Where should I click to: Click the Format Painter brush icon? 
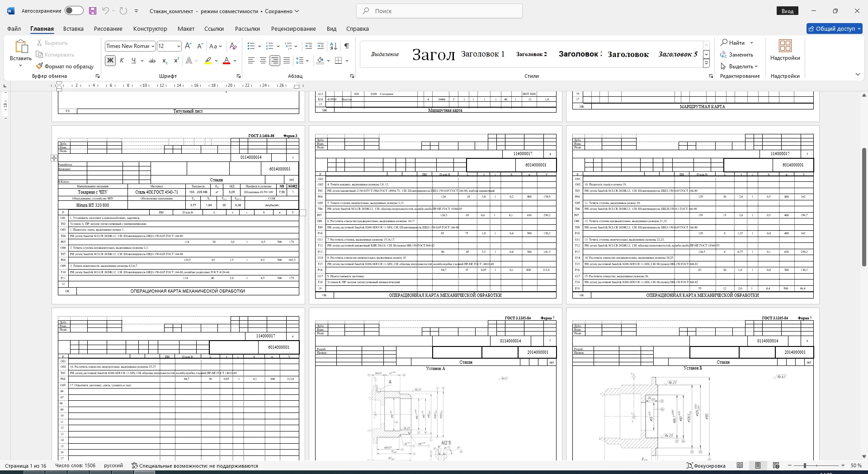pos(40,66)
